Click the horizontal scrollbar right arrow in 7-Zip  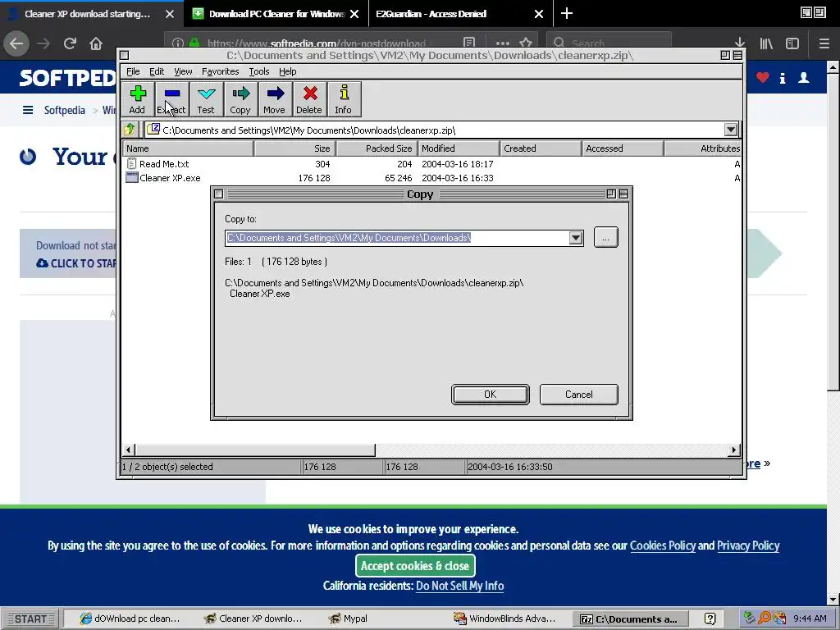coord(734,450)
